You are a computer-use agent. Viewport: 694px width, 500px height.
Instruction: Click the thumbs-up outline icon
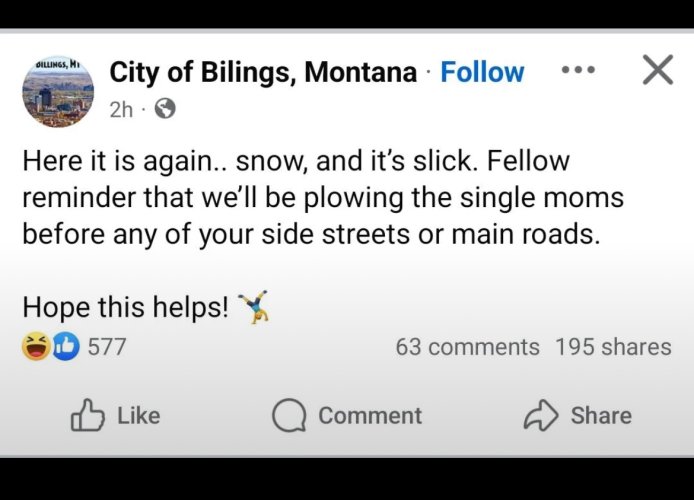[87, 416]
